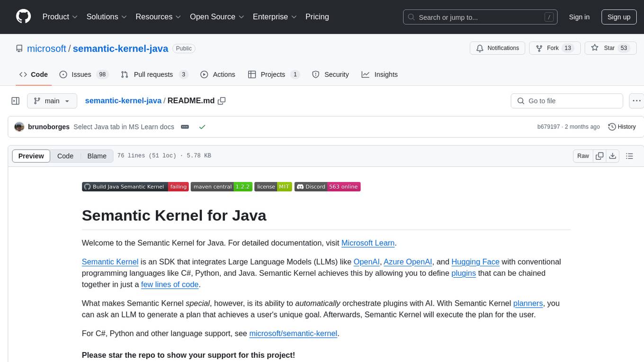644x362 pixels.
Task: Open the license MIT badge
Action: (x=273, y=187)
